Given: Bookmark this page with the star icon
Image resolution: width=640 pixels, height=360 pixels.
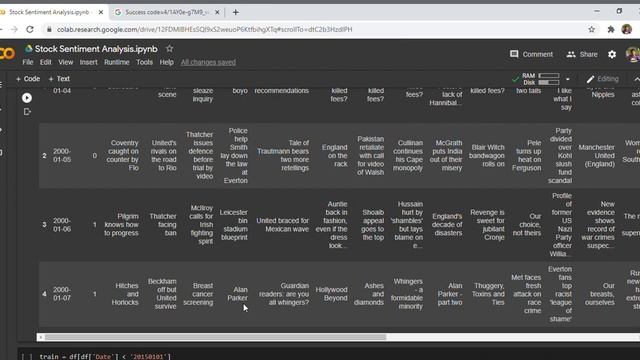Looking at the screenshot, I should point(591,29).
